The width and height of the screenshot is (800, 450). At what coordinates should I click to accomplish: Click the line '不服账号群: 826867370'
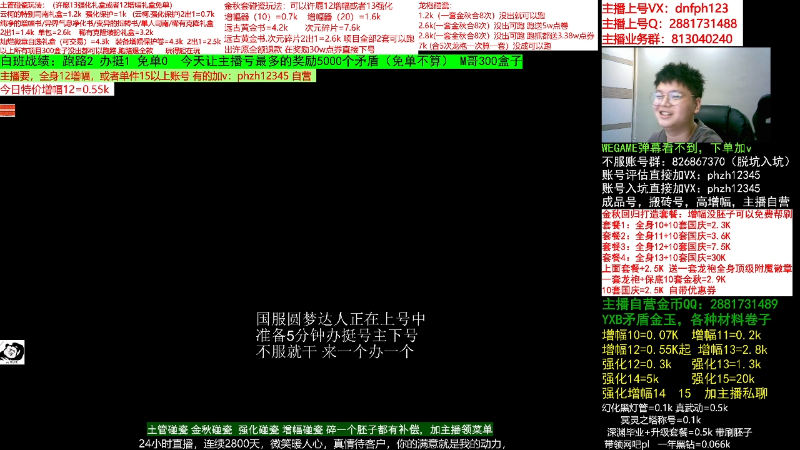(x=696, y=162)
